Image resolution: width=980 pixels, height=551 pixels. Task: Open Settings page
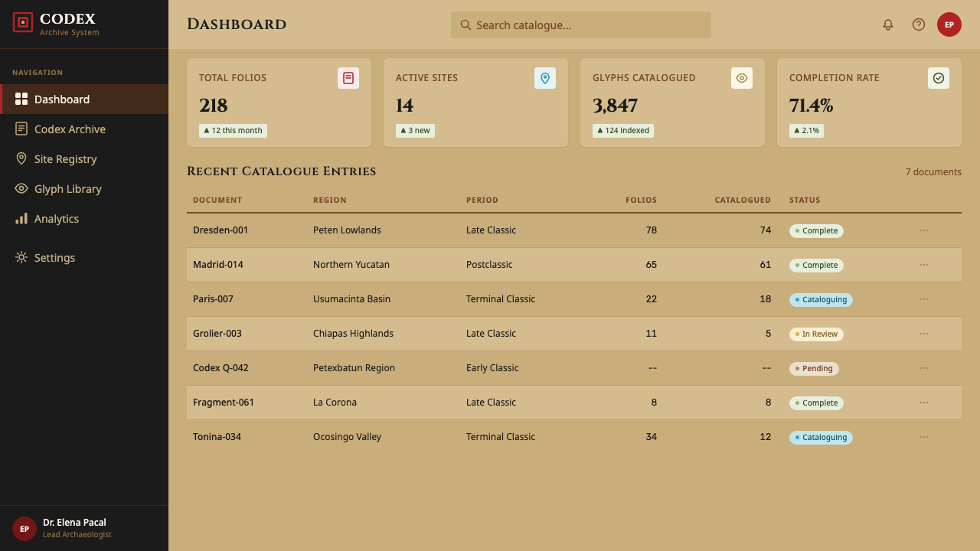click(x=84, y=258)
